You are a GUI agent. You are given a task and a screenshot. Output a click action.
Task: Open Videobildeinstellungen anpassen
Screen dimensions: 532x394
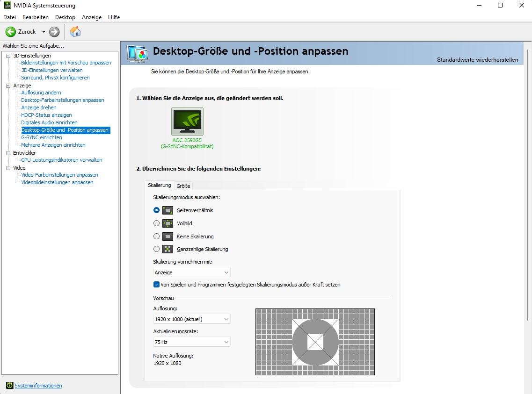click(x=57, y=182)
